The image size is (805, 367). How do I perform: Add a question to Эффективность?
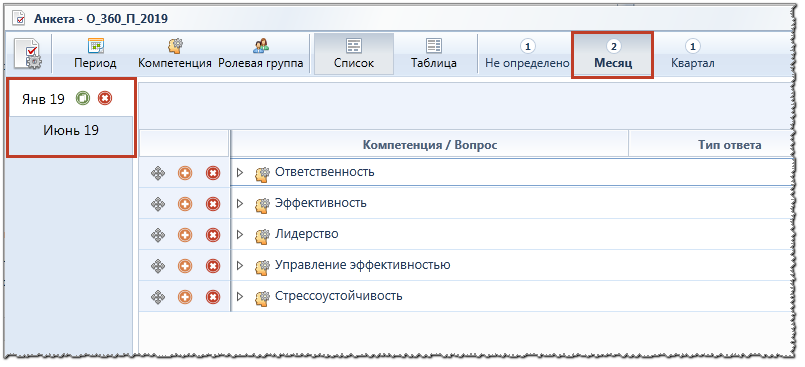(x=185, y=204)
